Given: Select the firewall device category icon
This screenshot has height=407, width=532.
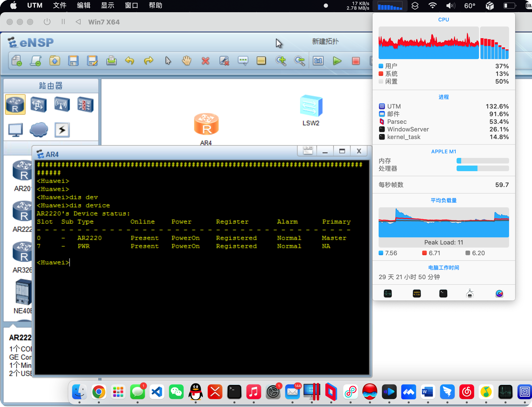Looking at the screenshot, I should 85,104.
